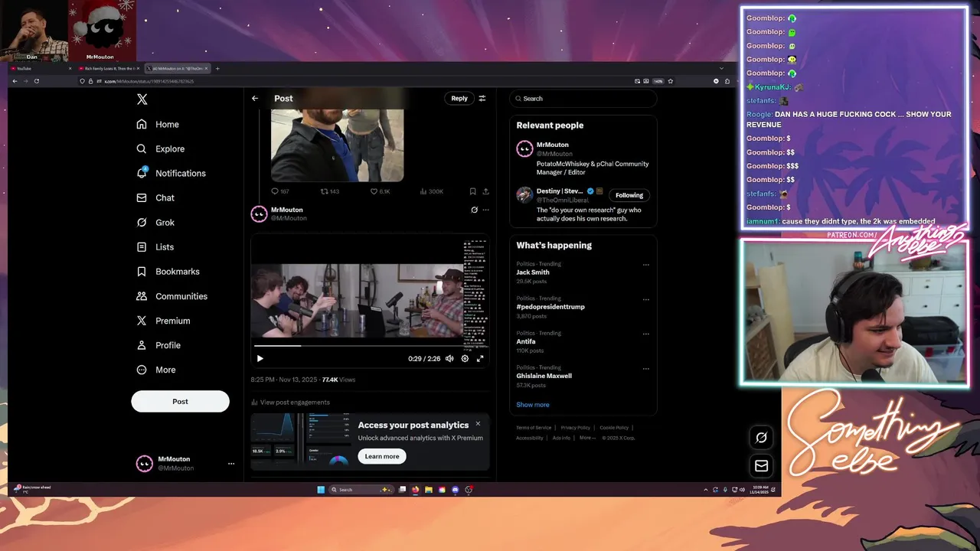Open three-dot menu on MrMouton post
The width and height of the screenshot is (980, 551).
point(485,210)
